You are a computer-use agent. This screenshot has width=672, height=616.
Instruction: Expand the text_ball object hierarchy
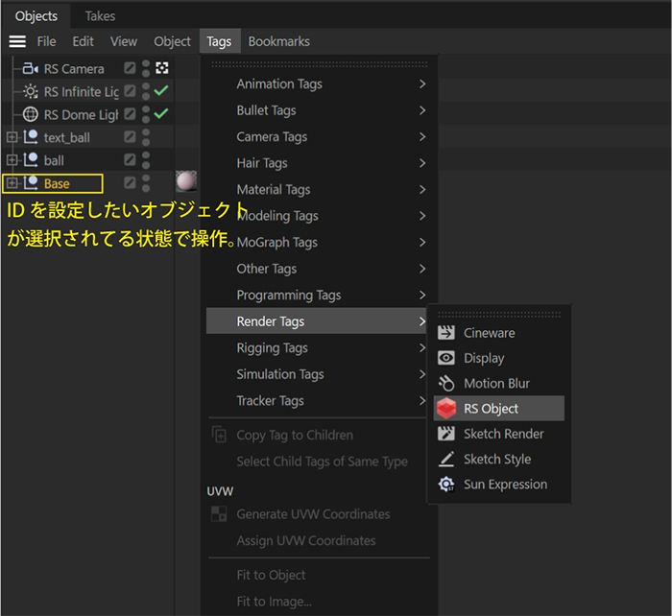click(x=12, y=137)
